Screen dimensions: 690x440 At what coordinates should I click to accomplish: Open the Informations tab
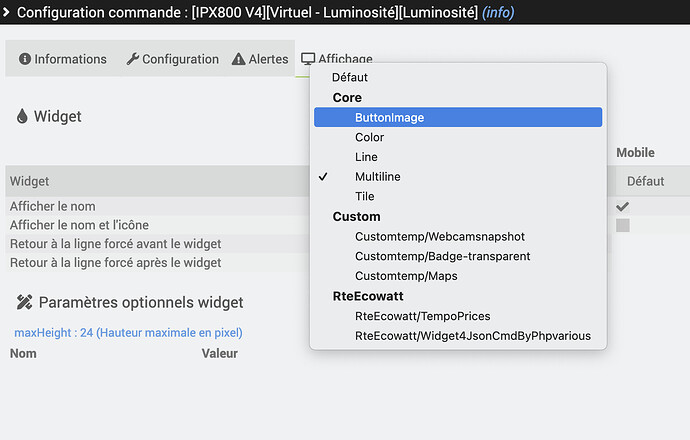click(62, 59)
